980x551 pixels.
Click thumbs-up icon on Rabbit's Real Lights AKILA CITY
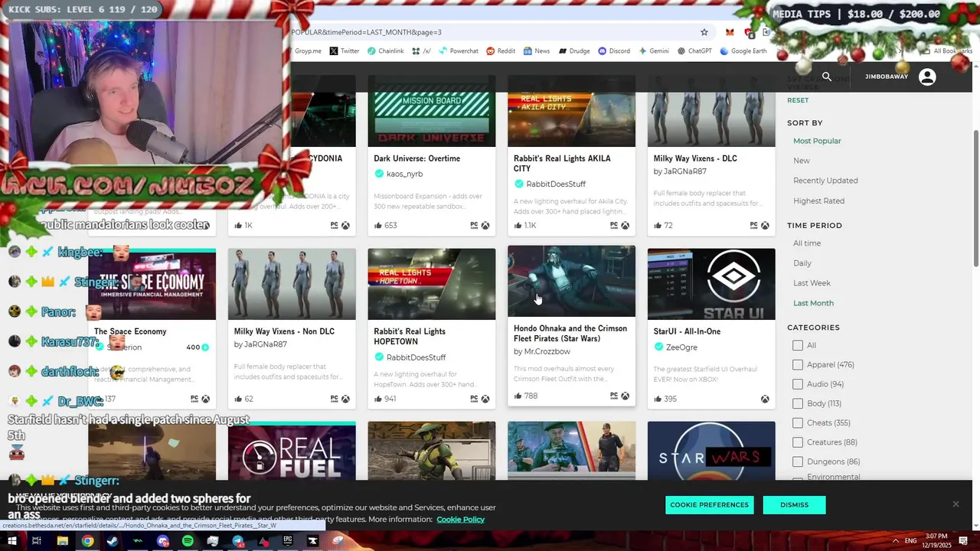(x=518, y=225)
